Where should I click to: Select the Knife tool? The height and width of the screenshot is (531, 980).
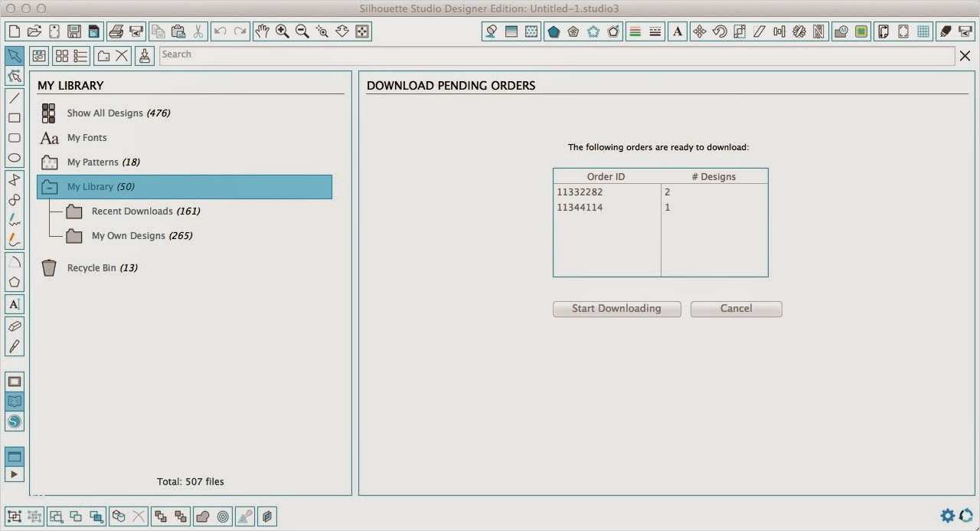pyautogui.click(x=14, y=346)
